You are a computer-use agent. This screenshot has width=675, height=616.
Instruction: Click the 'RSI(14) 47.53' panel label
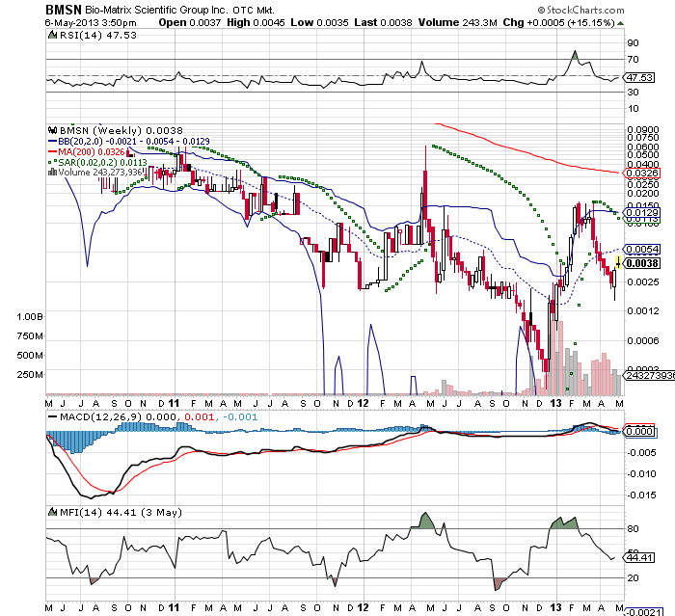click(97, 36)
